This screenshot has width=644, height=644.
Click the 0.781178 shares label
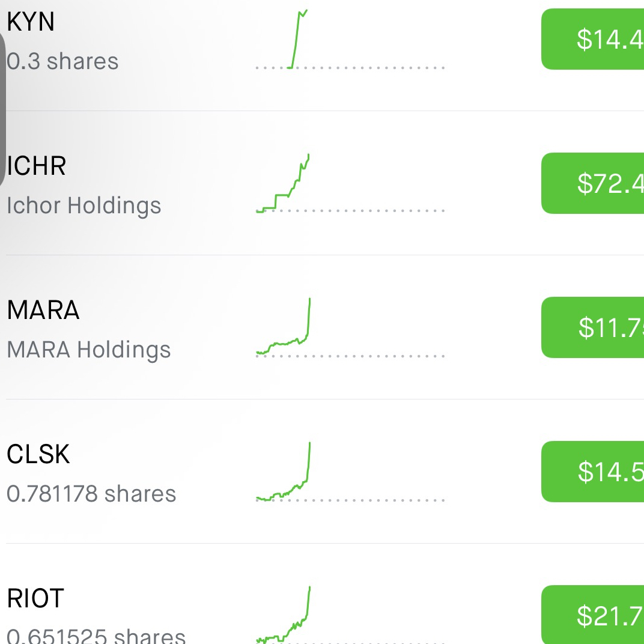(x=91, y=494)
